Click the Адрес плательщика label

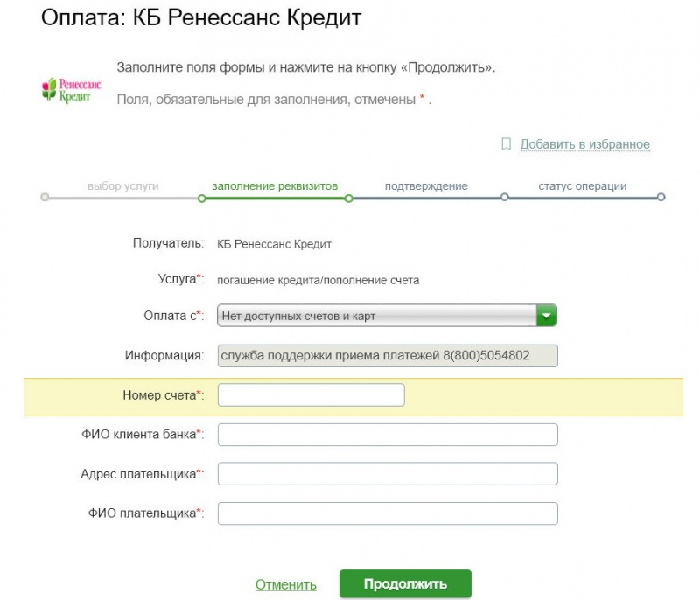(142, 474)
